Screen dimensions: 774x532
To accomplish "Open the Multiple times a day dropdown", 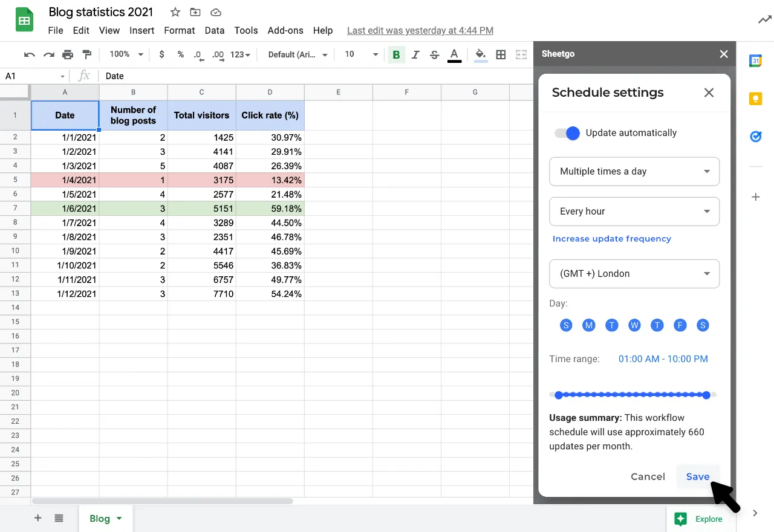I will coord(634,172).
